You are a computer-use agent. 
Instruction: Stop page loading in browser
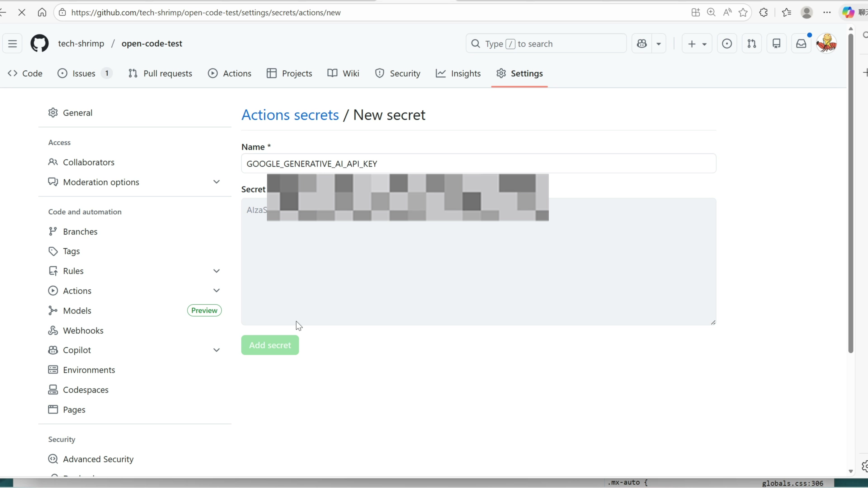pyautogui.click(x=22, y=12)
